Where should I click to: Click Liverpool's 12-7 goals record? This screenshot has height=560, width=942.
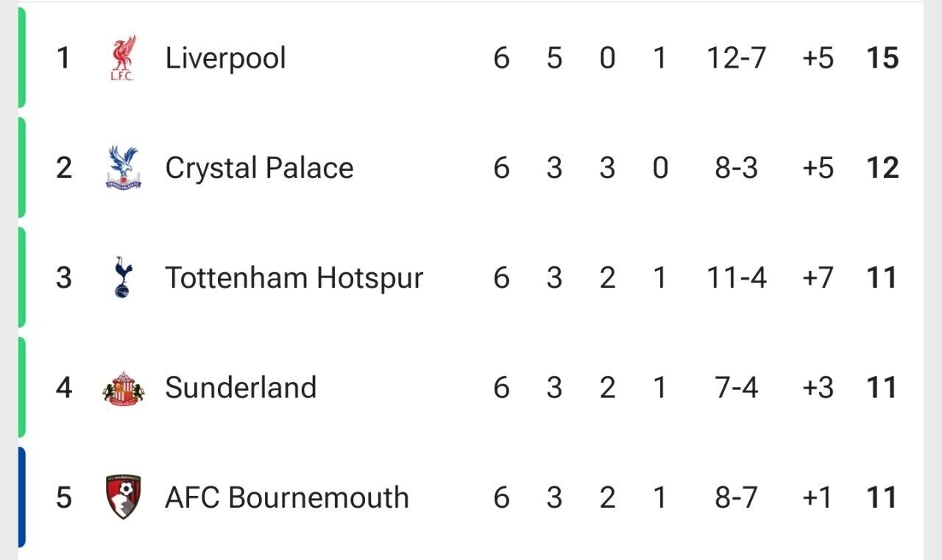736,58
